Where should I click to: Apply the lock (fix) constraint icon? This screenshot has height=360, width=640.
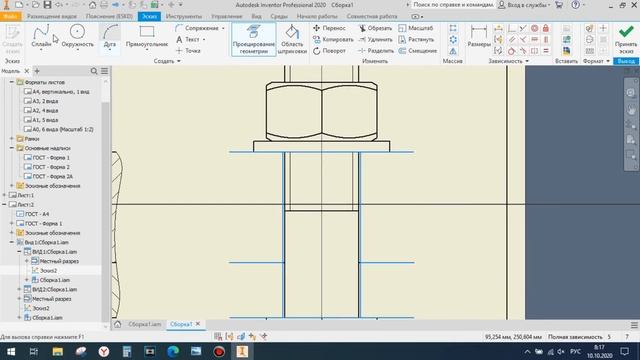[x=546, y=28]
